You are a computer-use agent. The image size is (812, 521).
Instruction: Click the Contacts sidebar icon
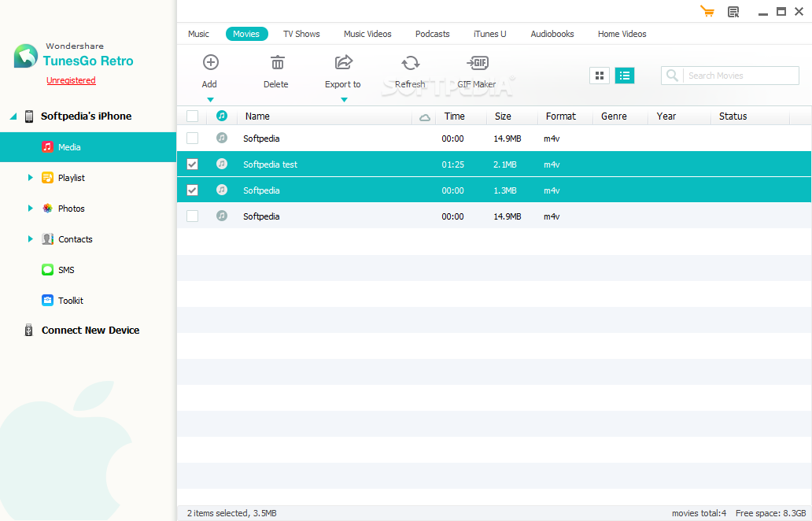(x=48, y=238)
